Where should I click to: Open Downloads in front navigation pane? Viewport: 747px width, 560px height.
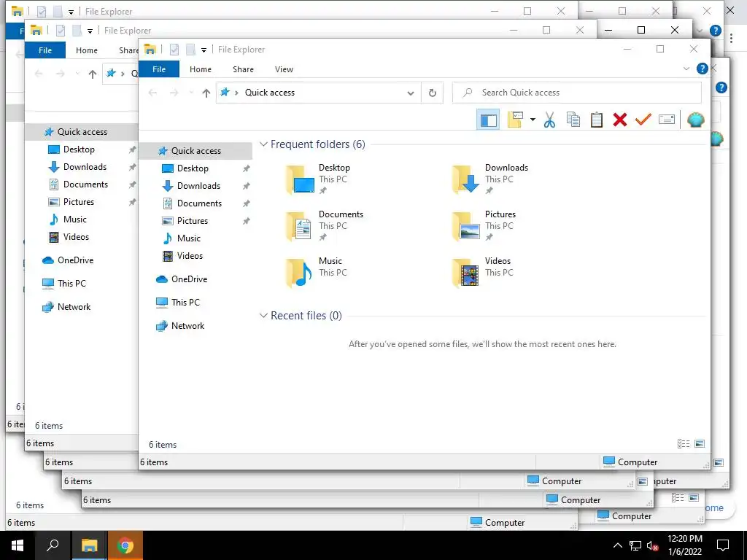coord(198,186)
